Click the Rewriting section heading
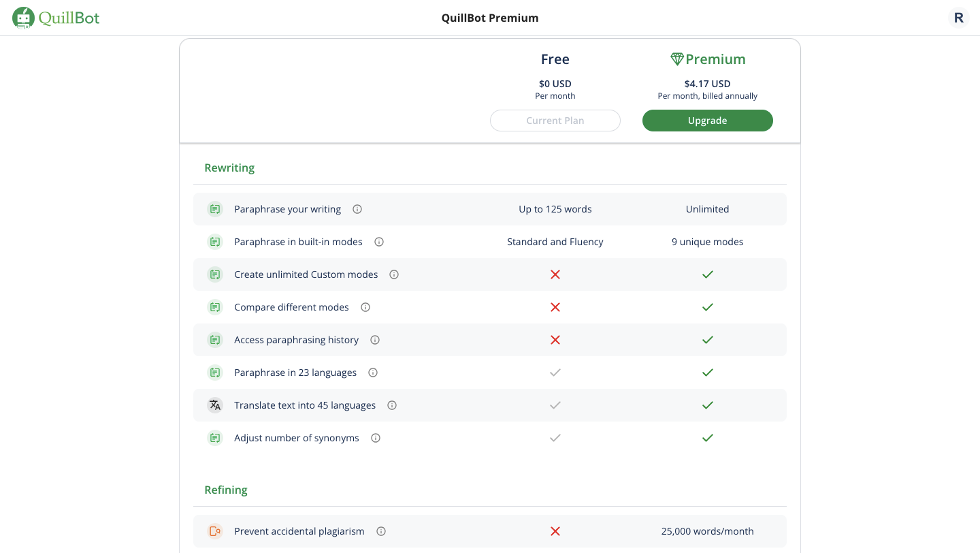This screenshot has width=980, height=553. click(229, 168)
